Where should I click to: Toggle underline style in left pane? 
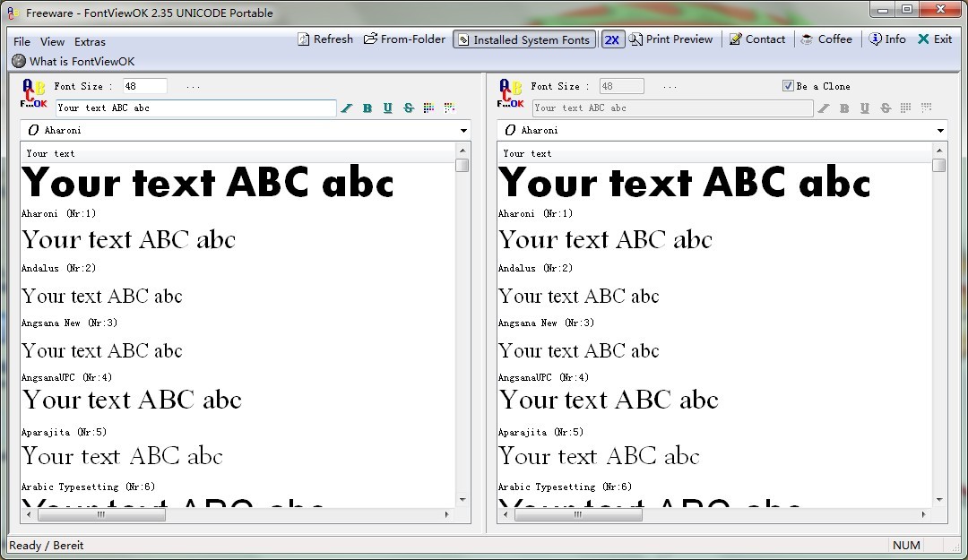coord(387,108)
